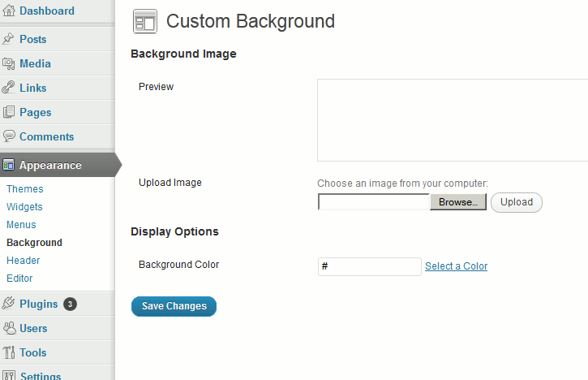
Task: Click the Posts pushpin icon
Action: click(9, 39)
